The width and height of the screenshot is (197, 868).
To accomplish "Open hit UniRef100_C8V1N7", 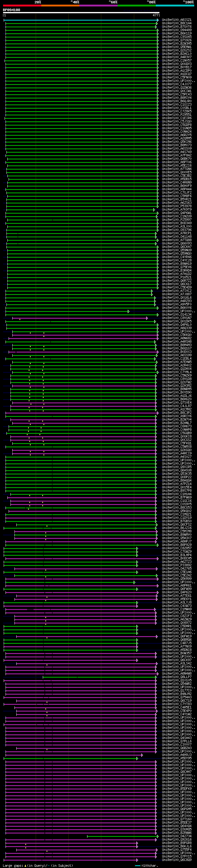I will point(176,318).
